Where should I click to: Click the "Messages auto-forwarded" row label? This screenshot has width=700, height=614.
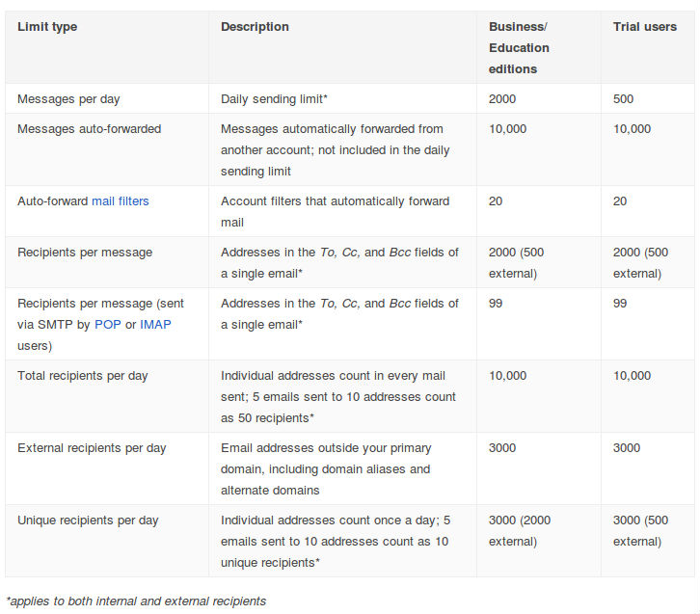[90, 129]
